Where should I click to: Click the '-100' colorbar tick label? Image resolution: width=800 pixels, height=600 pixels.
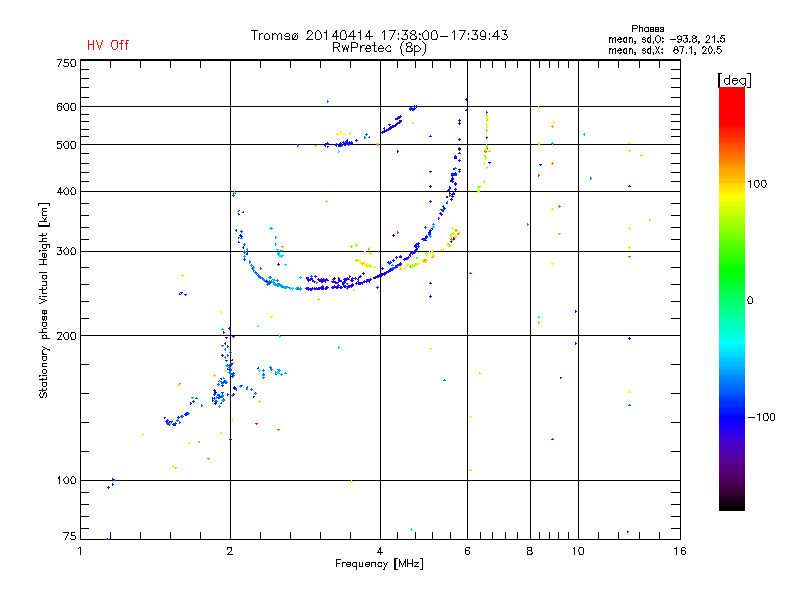(761, 417)
